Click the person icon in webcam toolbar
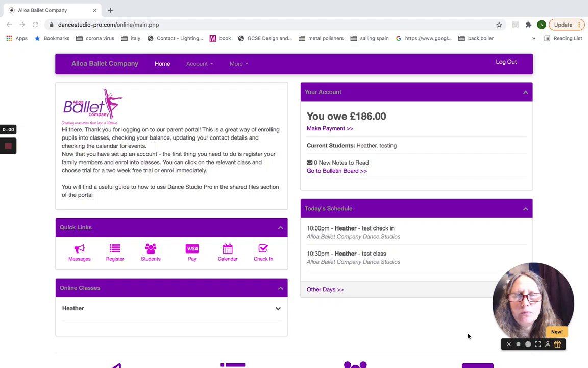 548,344
